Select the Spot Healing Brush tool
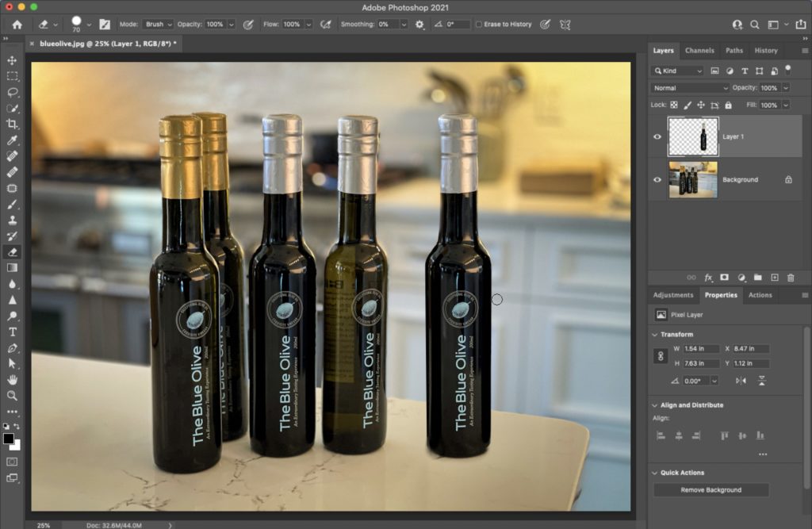Viewport: 812px width, 529px height. pos(12,156)
